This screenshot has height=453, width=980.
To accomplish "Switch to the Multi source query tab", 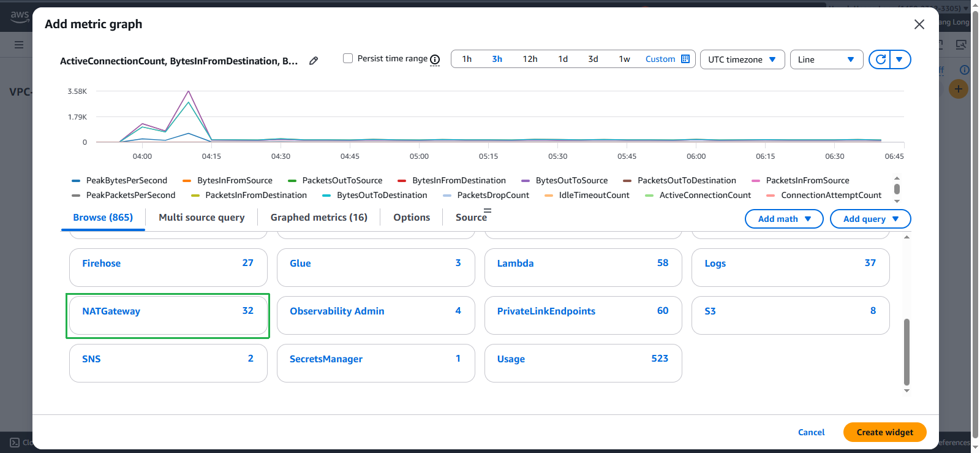I will pos(202,218).
